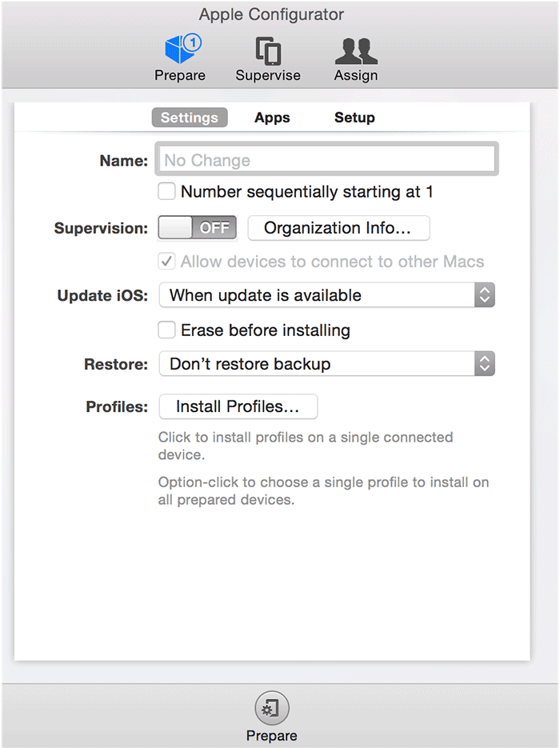
Task: Click the Organization Info... button
Action: [338, 228]
